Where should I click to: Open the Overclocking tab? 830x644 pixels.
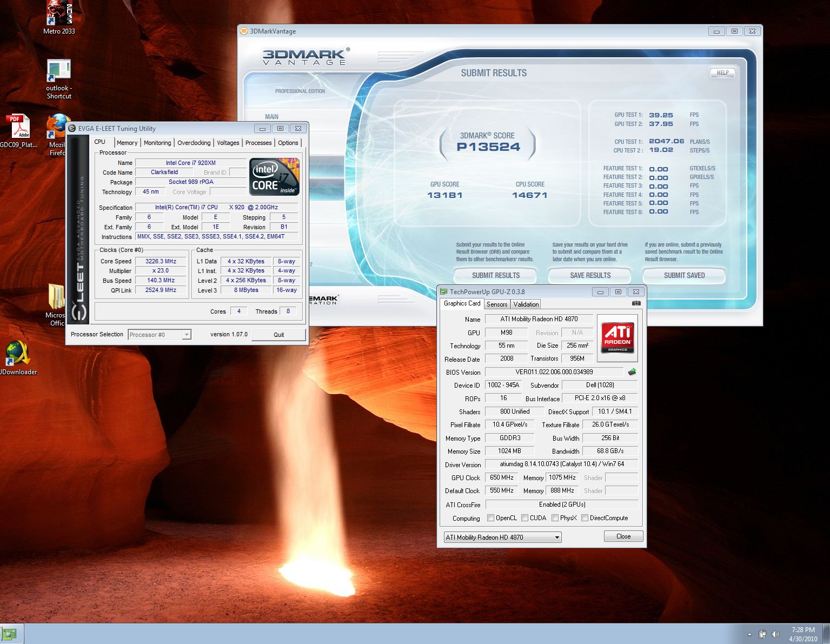point(194,143)
